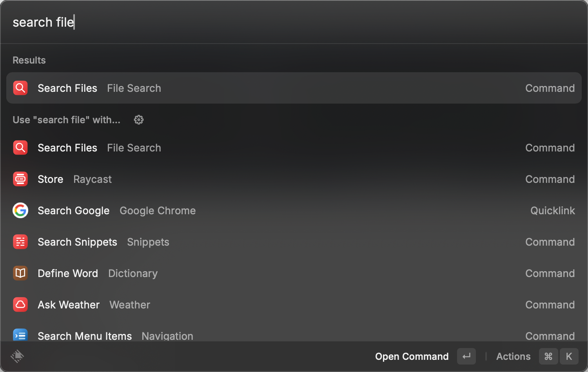Click the Ask Weather cloud icon
Viewport: 588px width, 372px height.
(x=20, y=305)
